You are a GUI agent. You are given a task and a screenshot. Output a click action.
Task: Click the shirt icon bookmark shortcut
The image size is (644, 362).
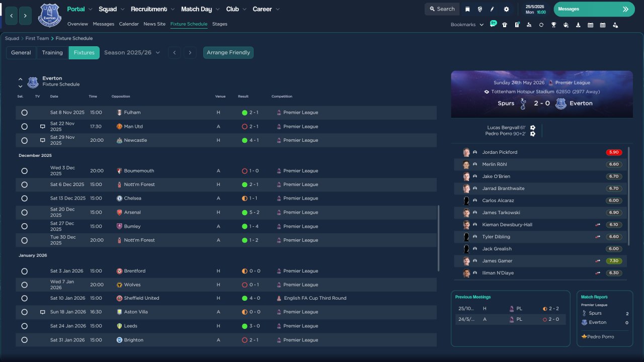505,25
